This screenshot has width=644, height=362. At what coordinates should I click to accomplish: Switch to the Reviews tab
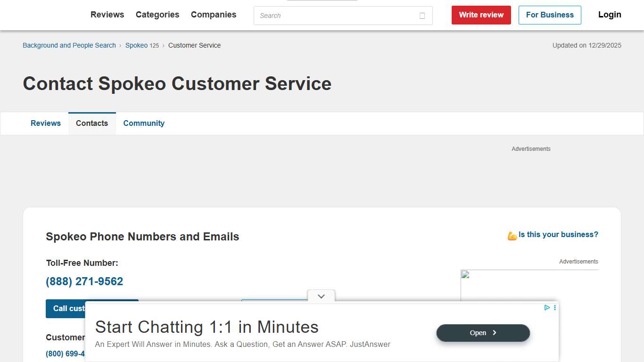pos(46,123)
